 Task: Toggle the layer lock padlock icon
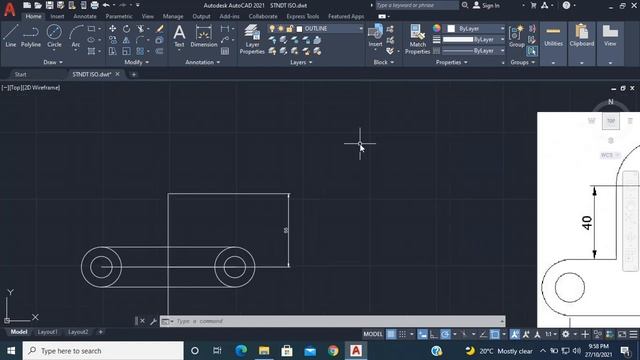290,29
